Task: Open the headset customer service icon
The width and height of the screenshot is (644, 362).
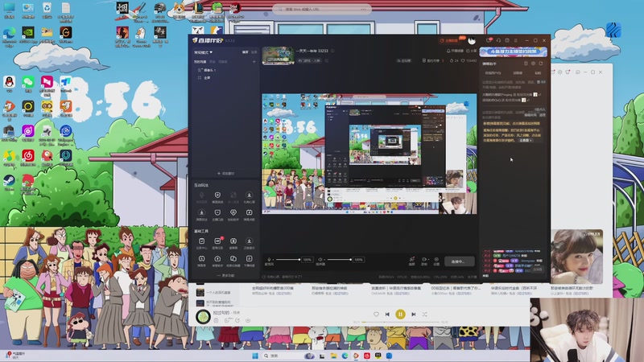Action: pos(498,40)
